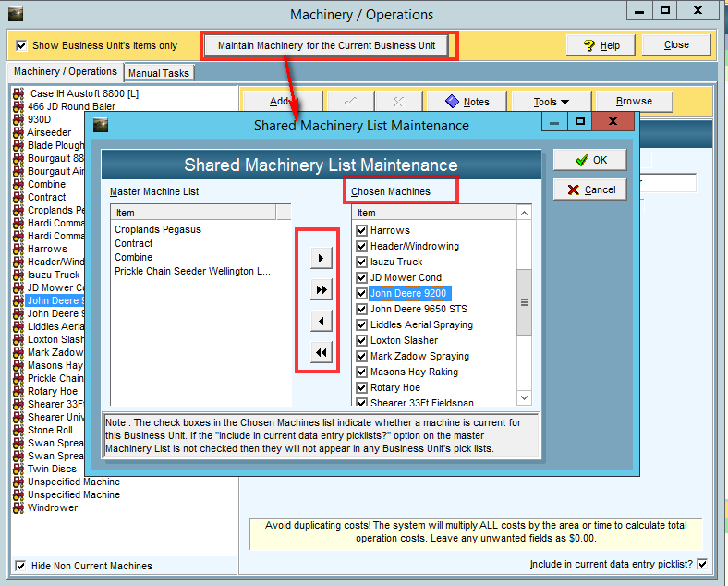728x586 pixels.
Task: Select Croplands Pegasus in Master Machine List
Action: (x=158, y=229)
